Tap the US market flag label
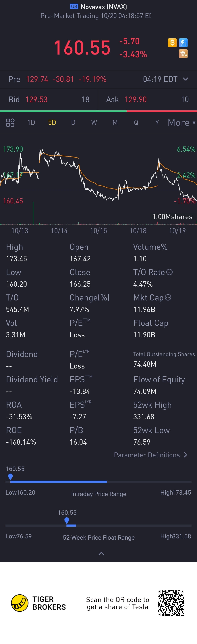Image resolution: width=197 pixels, height=644 pixels. pyautogui.click(x=74, y=7)
